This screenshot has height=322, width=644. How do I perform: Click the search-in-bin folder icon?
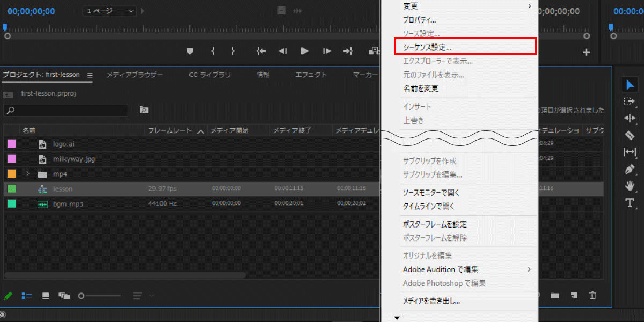[x=143, y=110]
